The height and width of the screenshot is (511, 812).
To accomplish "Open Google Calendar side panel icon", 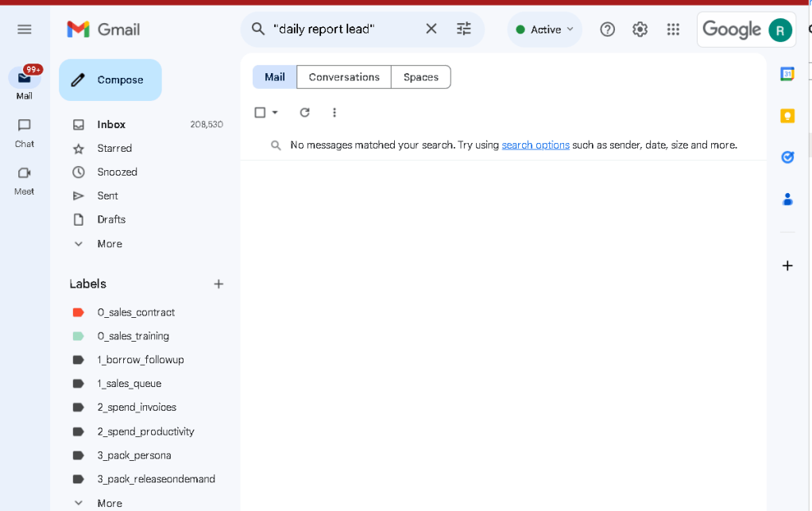I will (787, 74).
